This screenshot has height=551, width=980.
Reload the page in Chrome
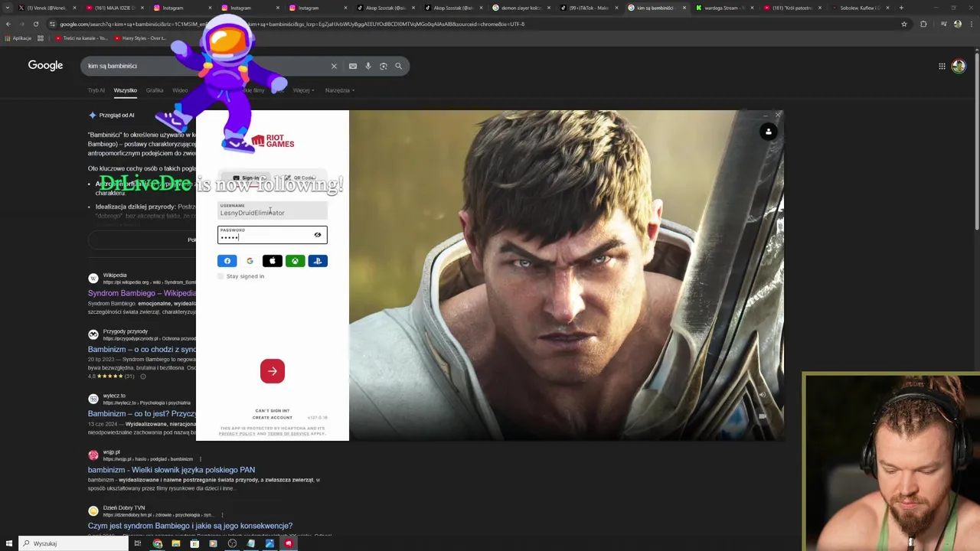point(35,24)
